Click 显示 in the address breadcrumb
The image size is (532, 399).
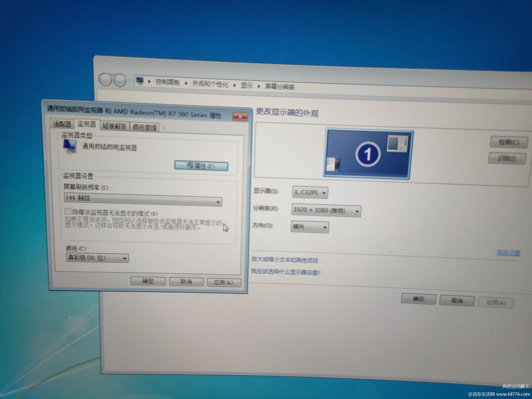[x=247, y=85]
